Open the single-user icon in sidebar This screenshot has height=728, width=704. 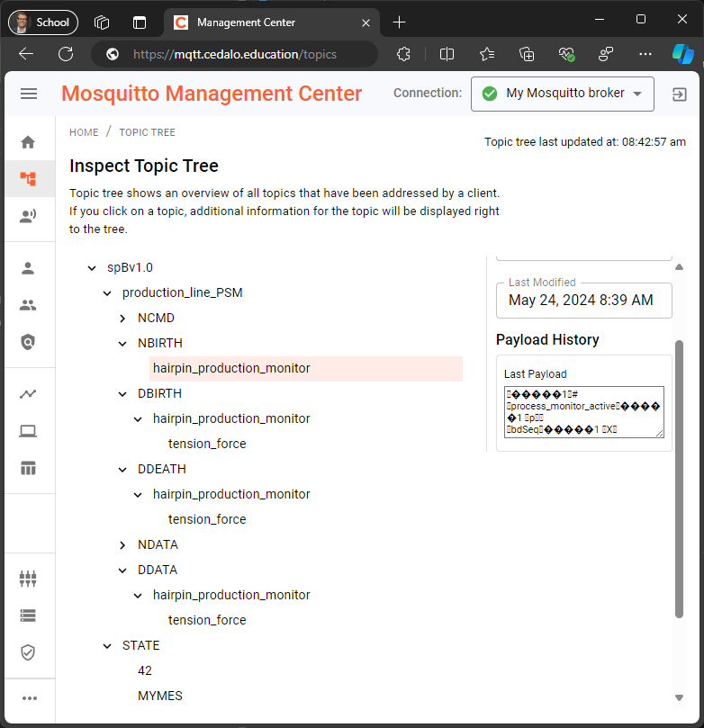coord(28,268)
